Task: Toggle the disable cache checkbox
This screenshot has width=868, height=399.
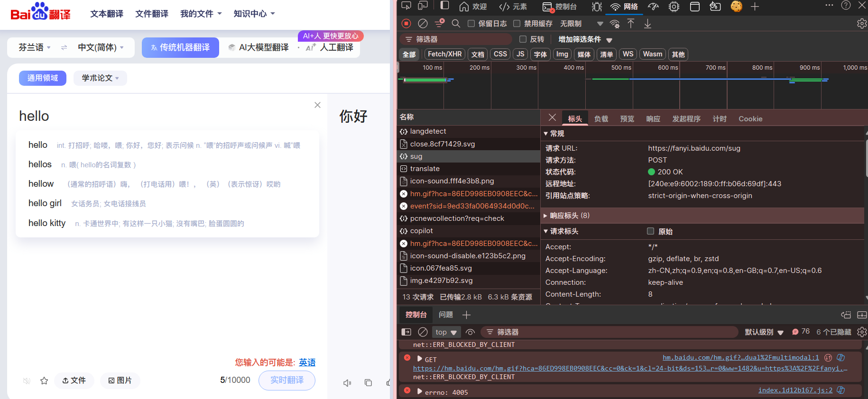Action: [517, 23]
